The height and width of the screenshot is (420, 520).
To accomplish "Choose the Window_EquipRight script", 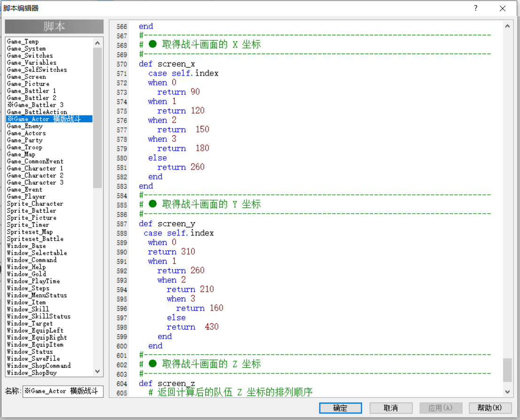I will 37,337.
